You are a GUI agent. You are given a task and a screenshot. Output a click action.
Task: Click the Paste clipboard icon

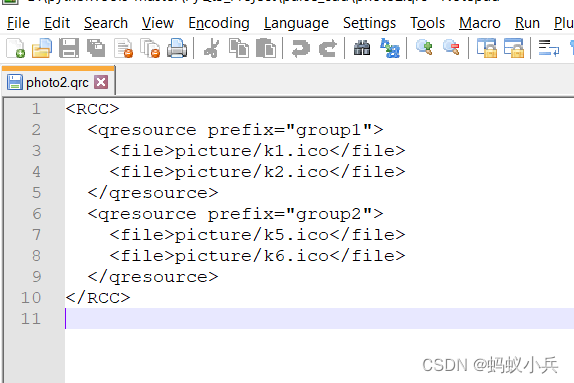pyautogui.click(x=266, y=48)
